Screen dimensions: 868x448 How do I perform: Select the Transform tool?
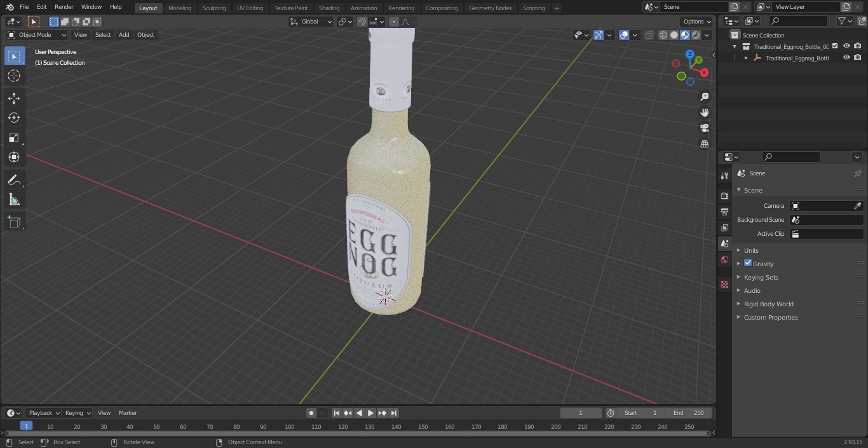click(x=14, y=157)
